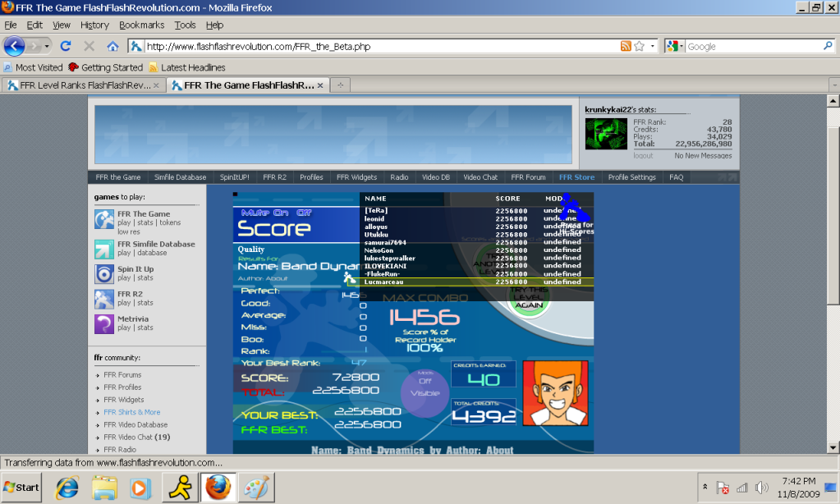This screenshot has width=840, height=504.
Task: Turn mute On in the score screen
Action: point(281,212)
